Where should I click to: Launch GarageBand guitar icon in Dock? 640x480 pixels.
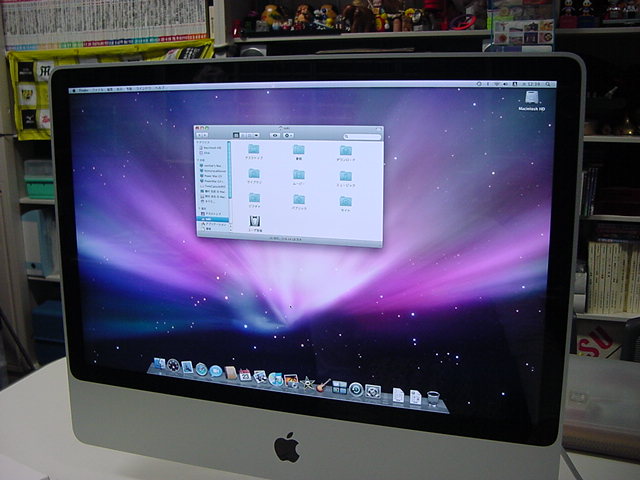point(323,385)
